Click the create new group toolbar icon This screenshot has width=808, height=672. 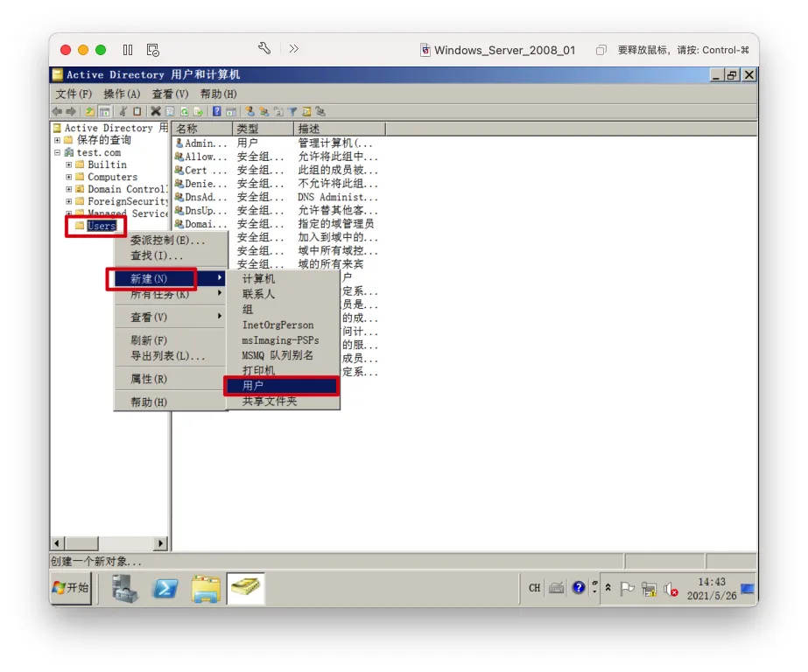point(264,111)
